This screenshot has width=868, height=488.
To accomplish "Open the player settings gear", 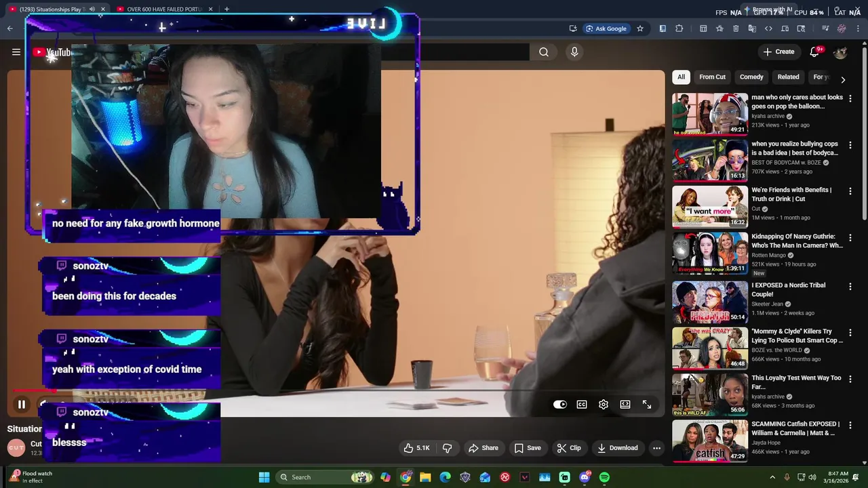I will [604, 405].
